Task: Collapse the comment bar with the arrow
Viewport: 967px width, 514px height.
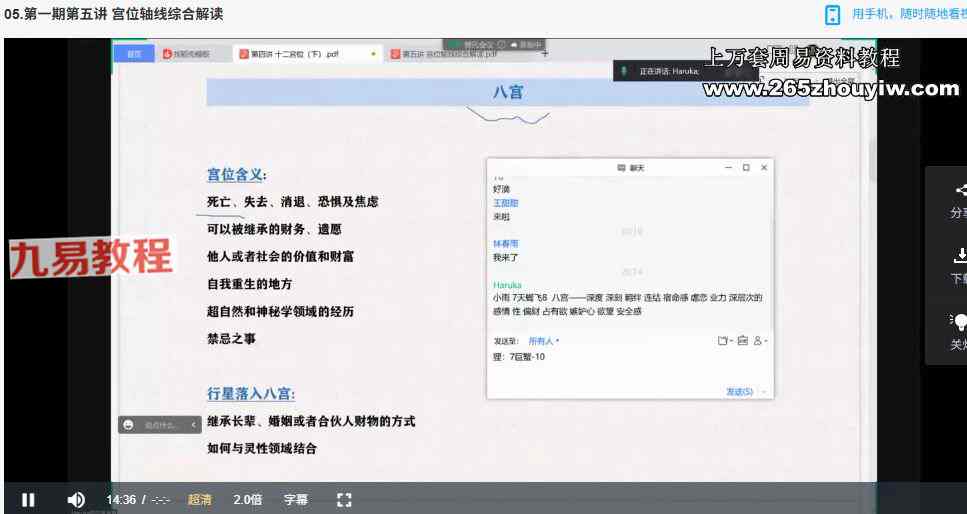Action: pos(195,425)
